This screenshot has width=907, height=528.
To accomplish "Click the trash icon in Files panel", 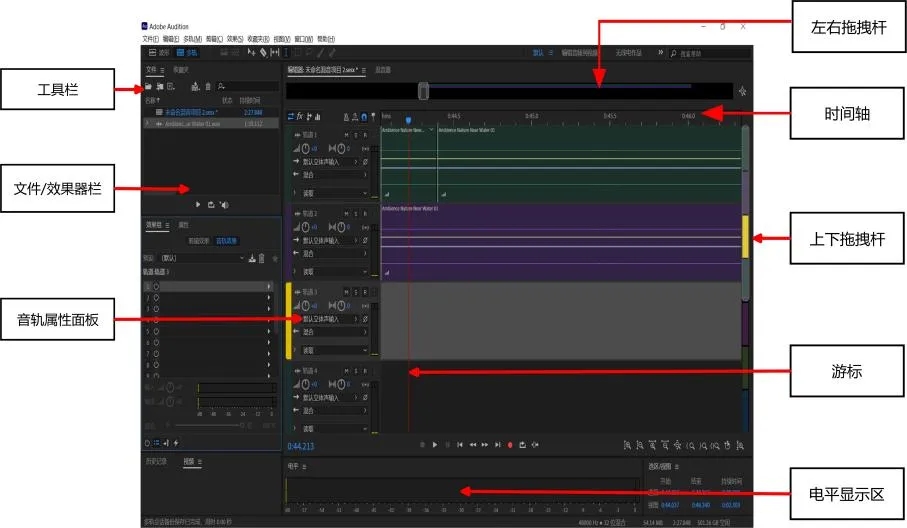I will coord(208,86).
